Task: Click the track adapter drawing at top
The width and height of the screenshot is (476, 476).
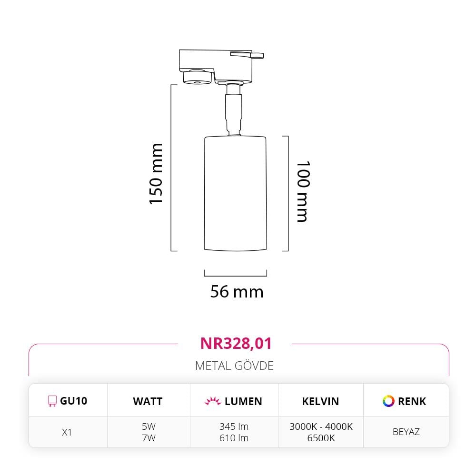Action: pyautogui.click(x=221, y=67)
